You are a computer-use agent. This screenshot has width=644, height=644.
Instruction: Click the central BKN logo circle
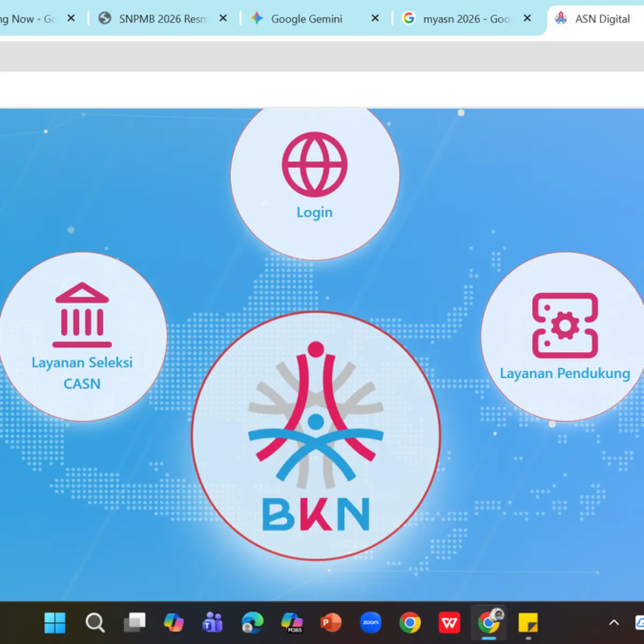(316, 436)
